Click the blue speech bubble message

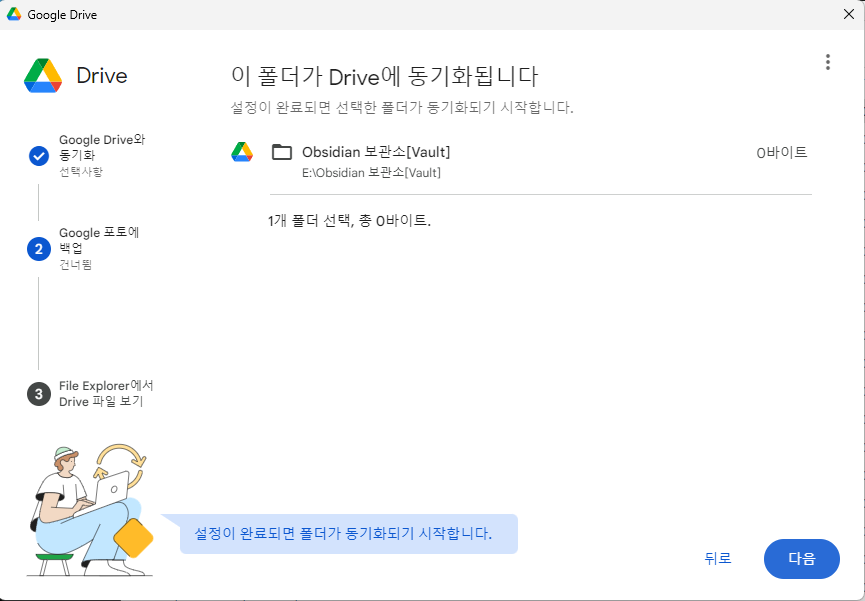click(348, 535)
